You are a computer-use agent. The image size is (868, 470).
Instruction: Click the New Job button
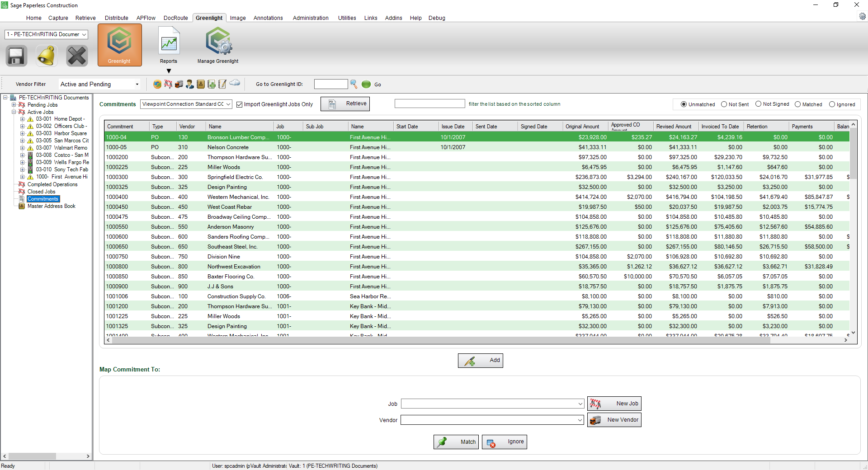(614, 404)
